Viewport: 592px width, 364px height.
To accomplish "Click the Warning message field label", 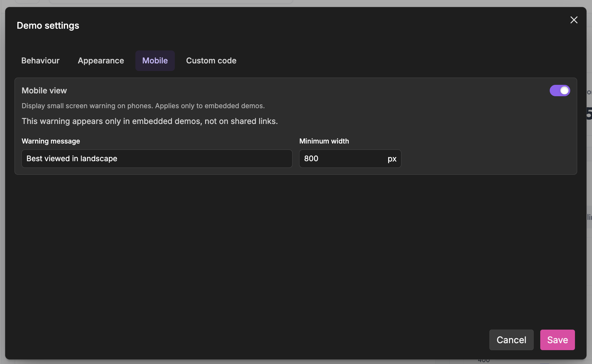I will pyautogui.click(x=51, y=141).
